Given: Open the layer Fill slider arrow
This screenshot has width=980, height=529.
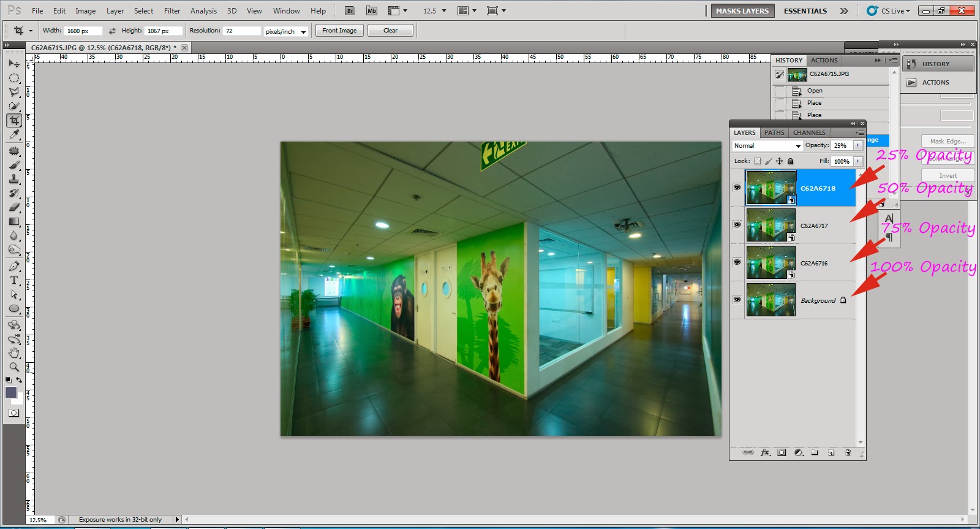Looking at the screenshot, I should point(858,161).
